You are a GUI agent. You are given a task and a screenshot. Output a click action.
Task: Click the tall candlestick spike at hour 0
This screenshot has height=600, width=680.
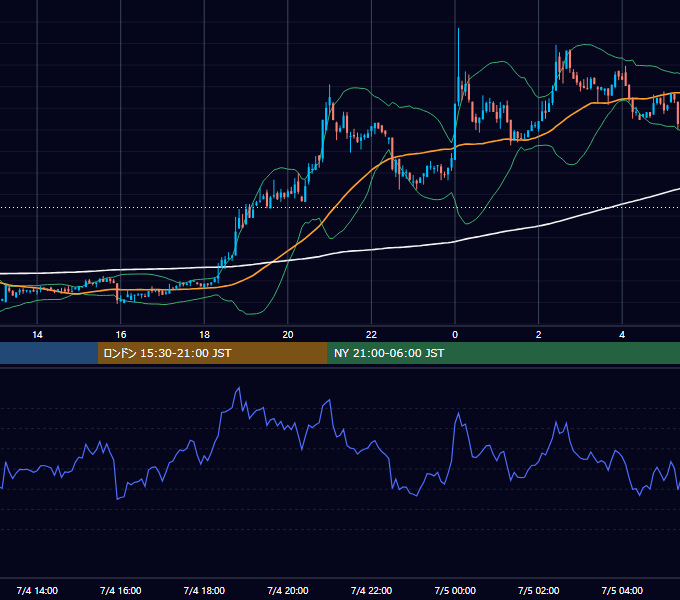(x=458, y=65)
